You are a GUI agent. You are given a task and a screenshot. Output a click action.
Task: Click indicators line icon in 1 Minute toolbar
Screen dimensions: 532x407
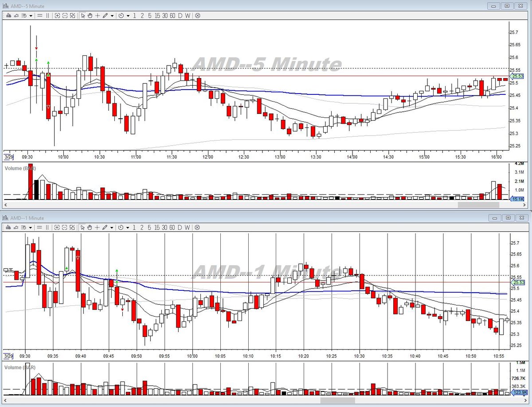point(16,227)
